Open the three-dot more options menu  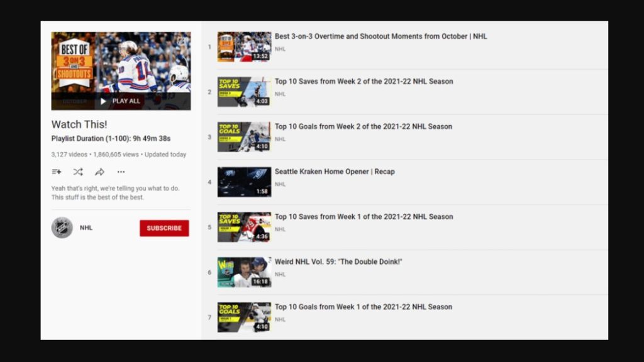tap(121, 172)
